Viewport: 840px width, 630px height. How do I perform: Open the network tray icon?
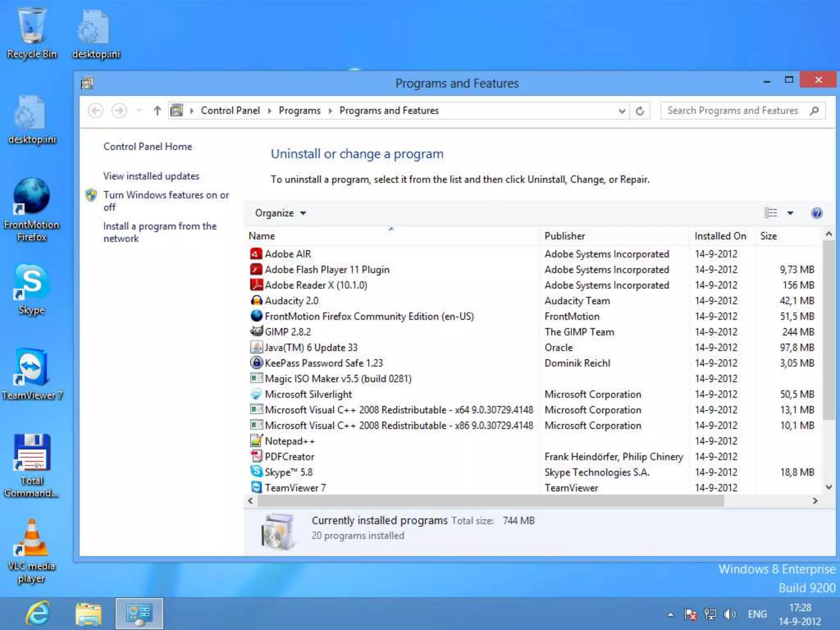click(x=710, y=614)
